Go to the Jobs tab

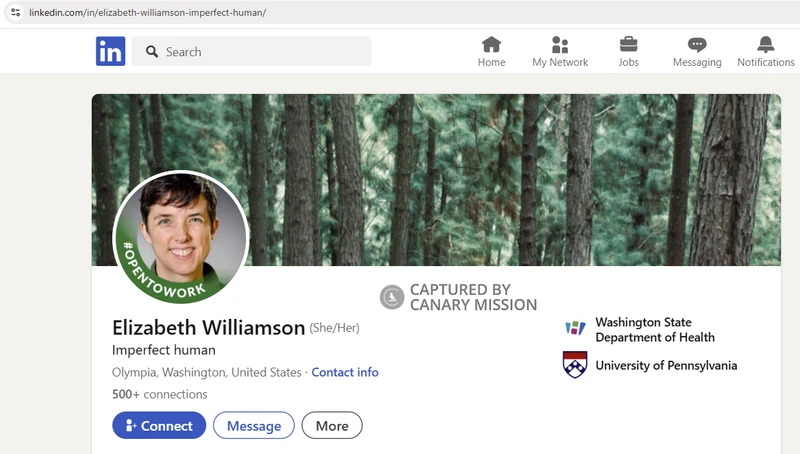pyautogui.click(x=628, y=52)
